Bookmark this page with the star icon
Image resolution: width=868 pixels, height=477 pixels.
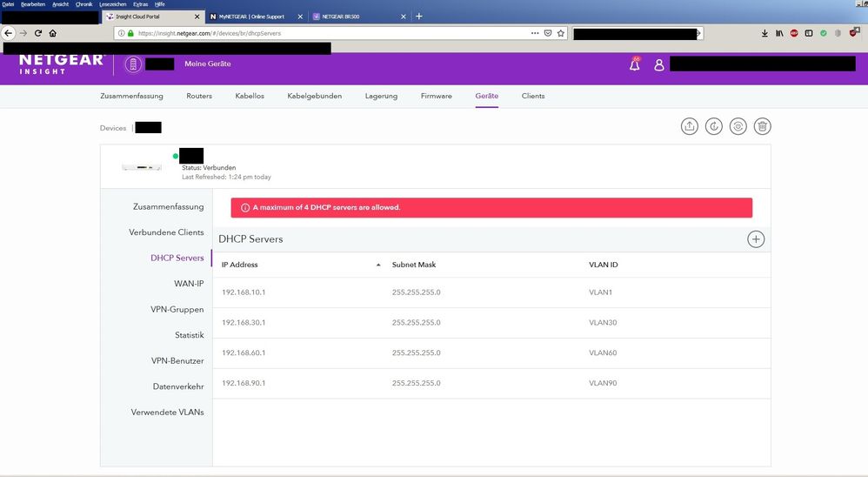(x=561, y=33)
